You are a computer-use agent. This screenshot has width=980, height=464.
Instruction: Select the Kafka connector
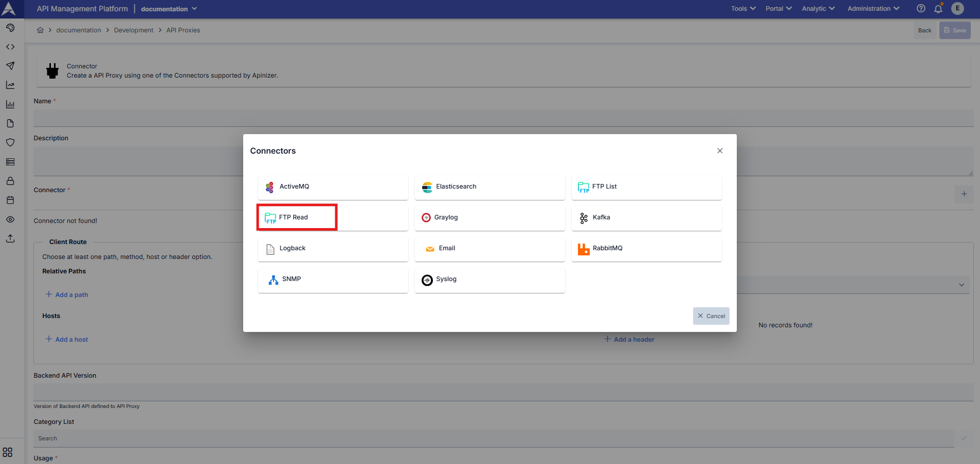tap(646, 218)
